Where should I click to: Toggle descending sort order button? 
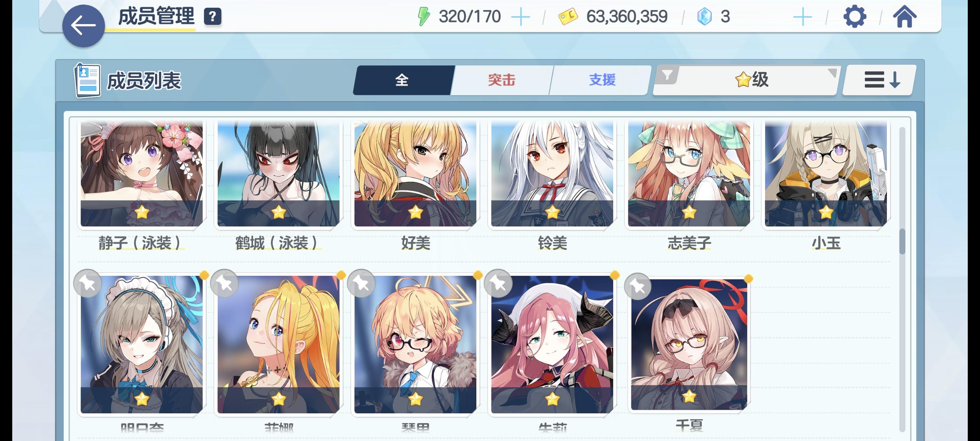(x=880, y=80)
